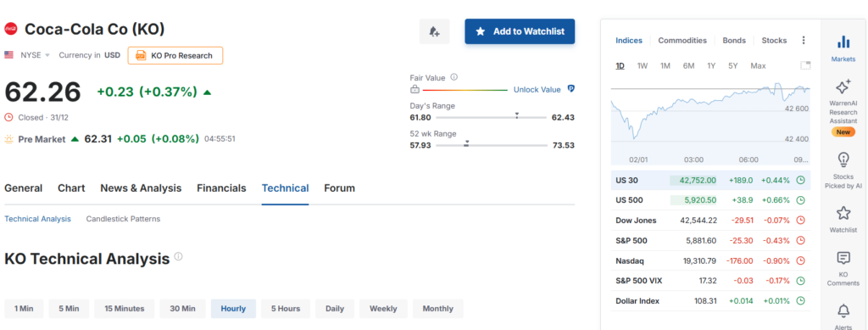The image size is (868, 330).
Task: Open the Technical tab
Action: coord(285,188)
